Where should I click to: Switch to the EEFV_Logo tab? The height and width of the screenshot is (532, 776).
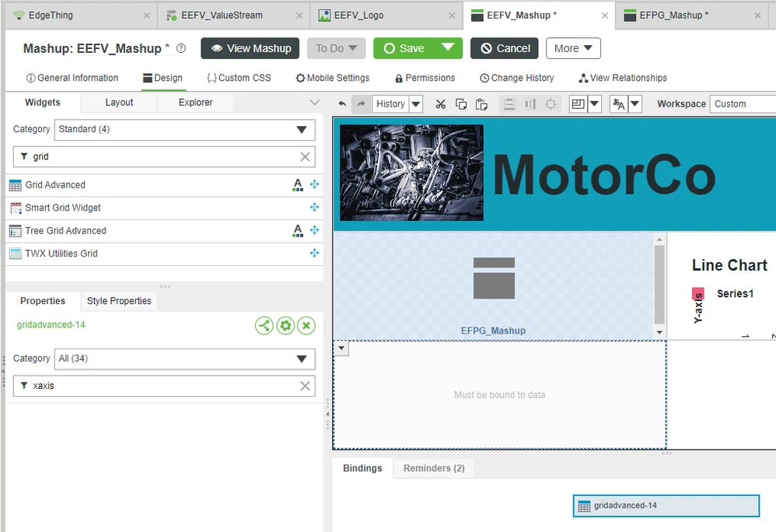386,16
